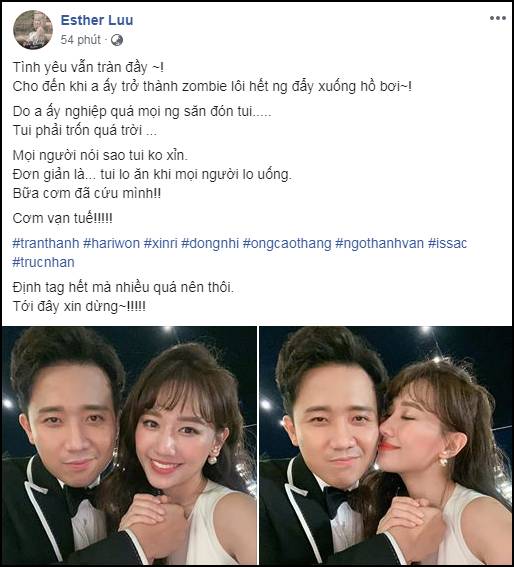Open the #hariwon hashtag
The width and height of the screenshot is (514, 567).
click(111, 243)
